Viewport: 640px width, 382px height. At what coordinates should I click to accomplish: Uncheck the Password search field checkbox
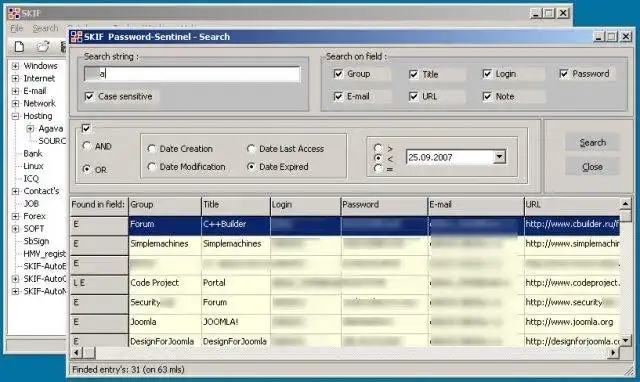563,74
